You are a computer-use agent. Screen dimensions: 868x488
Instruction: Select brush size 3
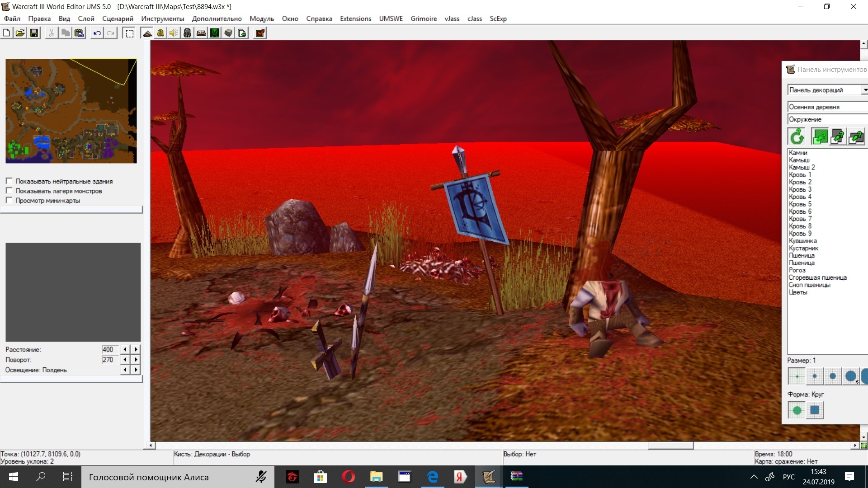point(833,376)
